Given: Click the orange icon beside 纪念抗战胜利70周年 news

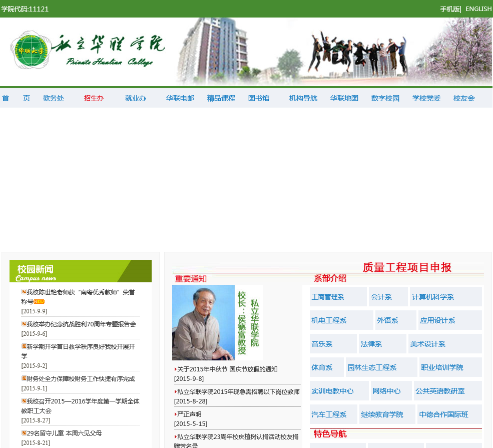Looking at the screenshot, I should [x=24, y=323].
